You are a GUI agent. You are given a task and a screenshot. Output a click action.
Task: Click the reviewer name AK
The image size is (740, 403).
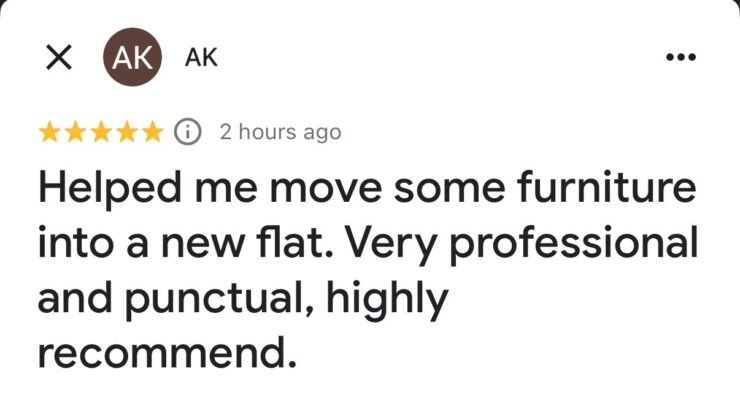tap(201, 58)
